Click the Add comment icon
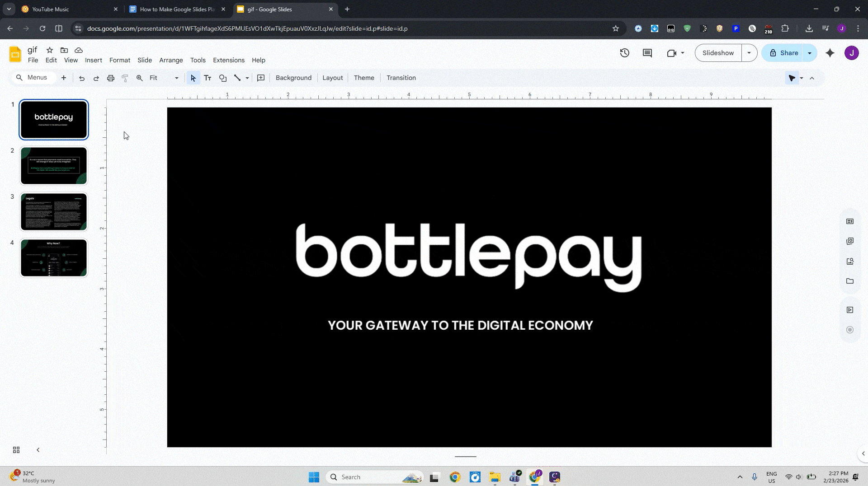This screenshot has width=868, height=486. pos(647,53)
